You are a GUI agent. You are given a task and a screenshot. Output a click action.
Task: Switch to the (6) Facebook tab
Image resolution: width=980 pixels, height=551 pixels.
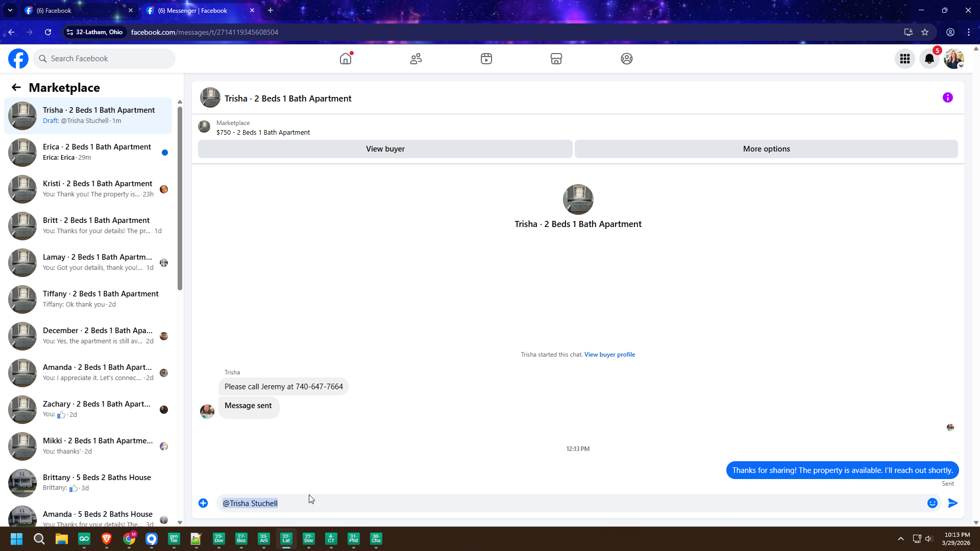click(77, 10)
